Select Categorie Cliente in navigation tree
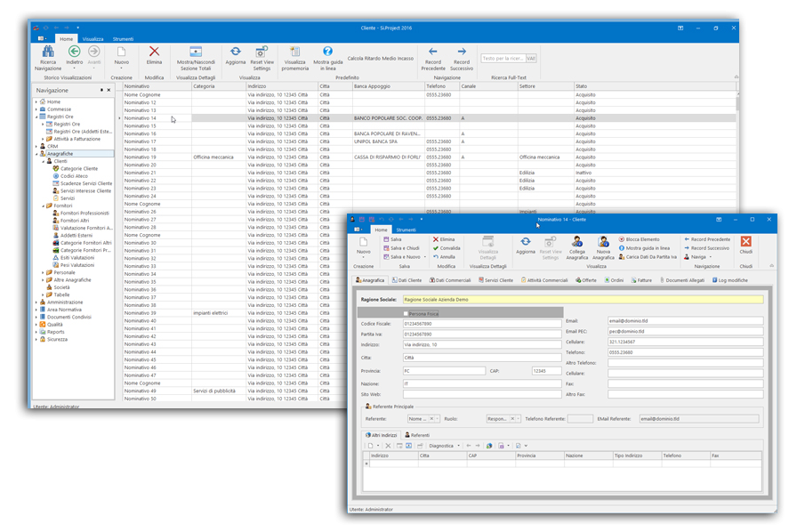The image size is (805, 532). pos(79,168)
